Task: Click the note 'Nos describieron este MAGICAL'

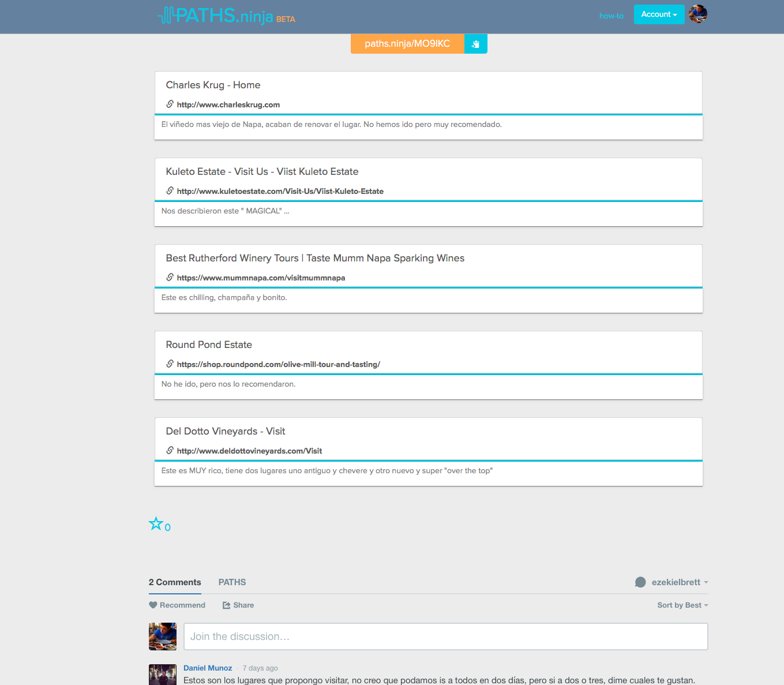Action: pos(226,211)
